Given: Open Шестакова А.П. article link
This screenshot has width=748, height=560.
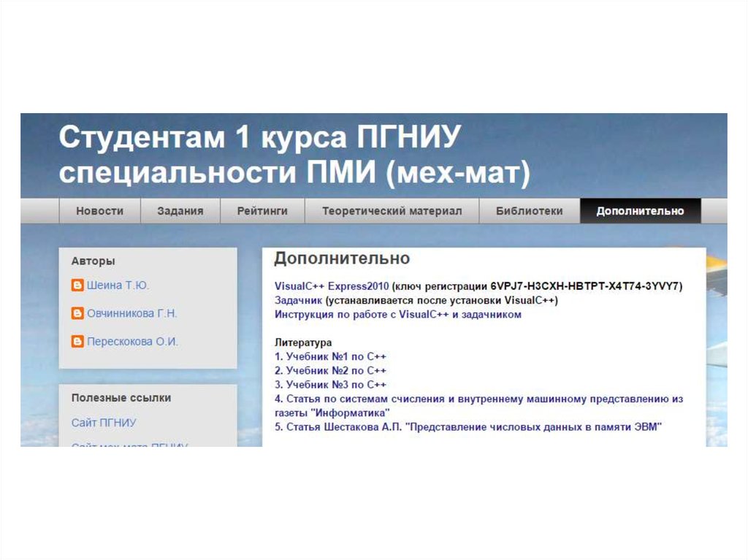Looking at the screenshot, I should tap(468, 427).
